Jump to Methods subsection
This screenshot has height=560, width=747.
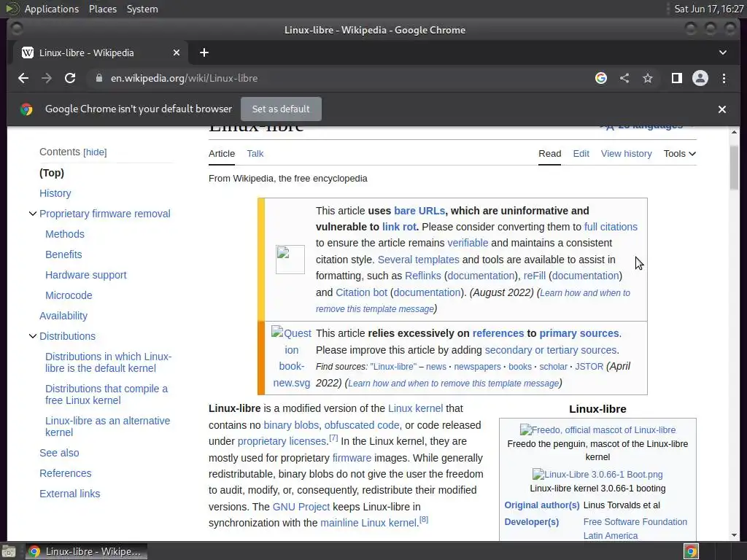click(65, 234)
